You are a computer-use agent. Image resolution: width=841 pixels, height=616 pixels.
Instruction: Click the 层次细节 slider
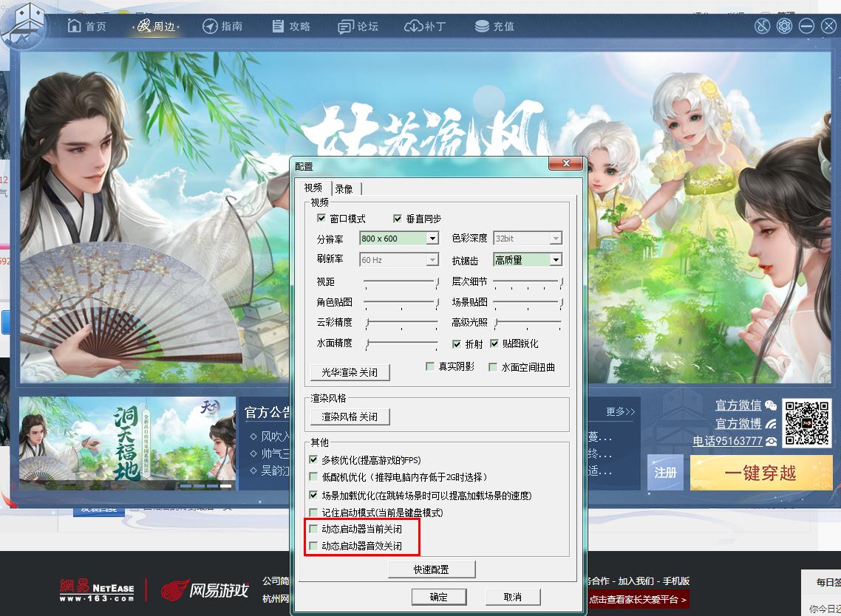tap(528, 281)
